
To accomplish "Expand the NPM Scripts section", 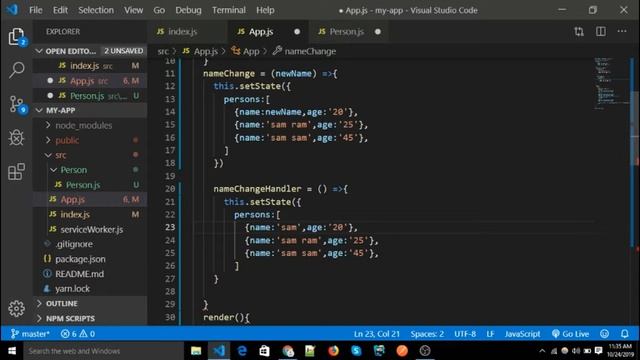I will coord(90,318).
